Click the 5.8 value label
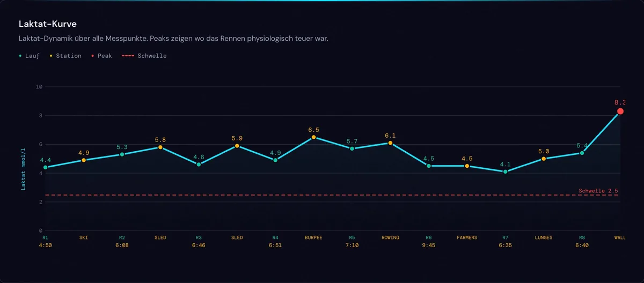Screen dimensions: 644x283 point(160,140)
